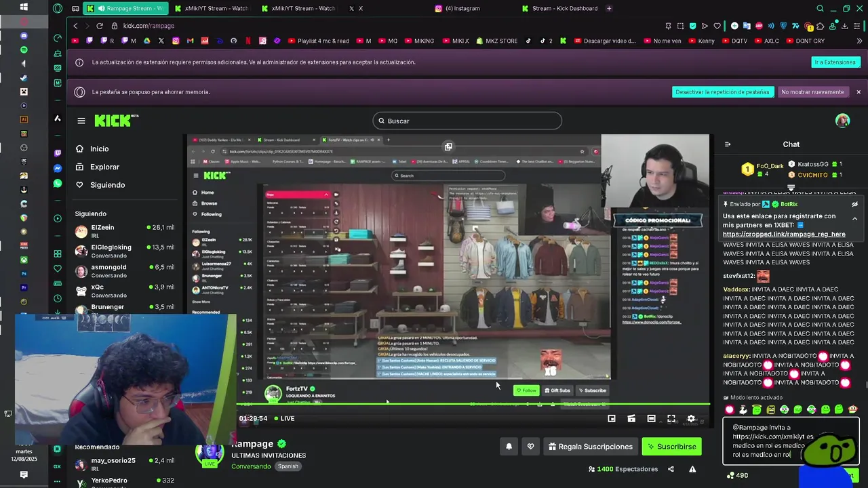Screen dimensions: 868x488
Task: Click the Windows Start button
Action: [24, 7]
